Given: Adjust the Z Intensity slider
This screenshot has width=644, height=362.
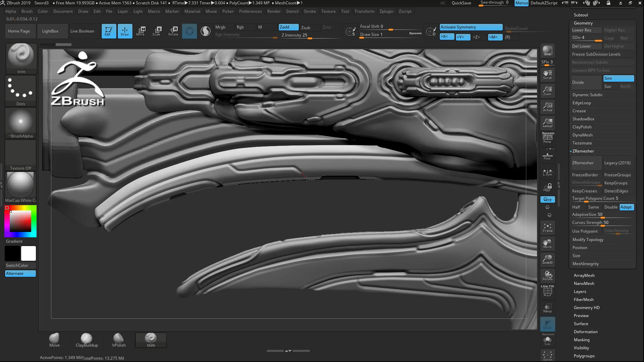Looking at the screenshot, I should coord(310,38).
